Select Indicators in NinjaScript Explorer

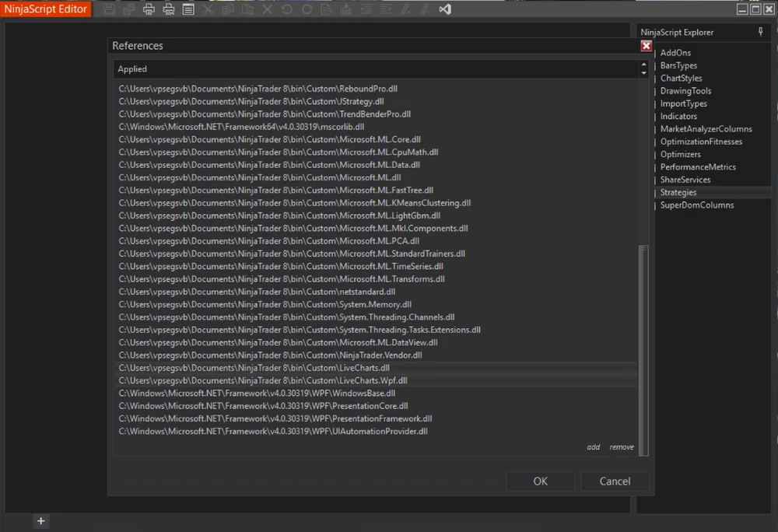[678, 117]
